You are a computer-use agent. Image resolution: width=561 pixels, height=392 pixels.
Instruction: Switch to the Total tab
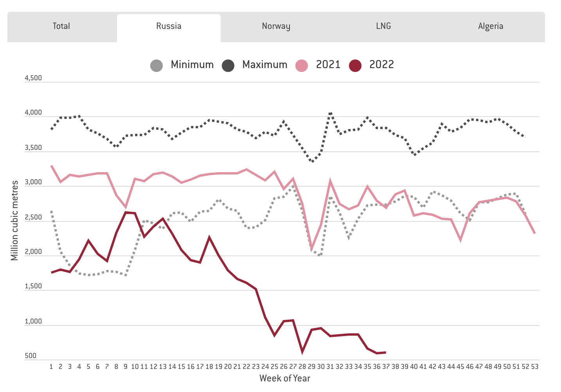click(x=61, y=27)
